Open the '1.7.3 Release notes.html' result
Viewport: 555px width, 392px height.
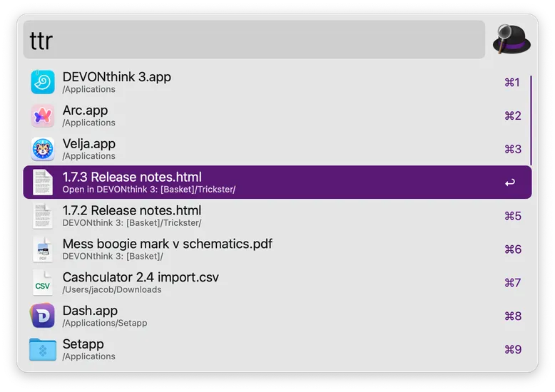[x=277, y=182]
